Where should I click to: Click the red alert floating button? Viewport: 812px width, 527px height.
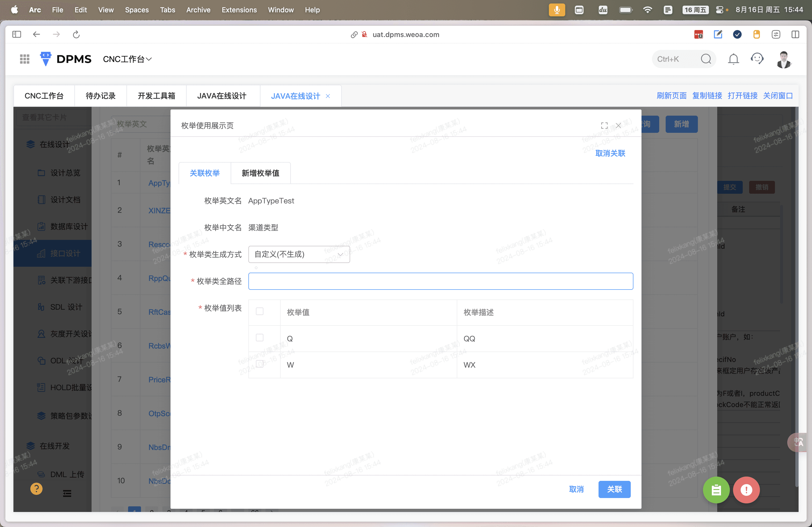746,490
